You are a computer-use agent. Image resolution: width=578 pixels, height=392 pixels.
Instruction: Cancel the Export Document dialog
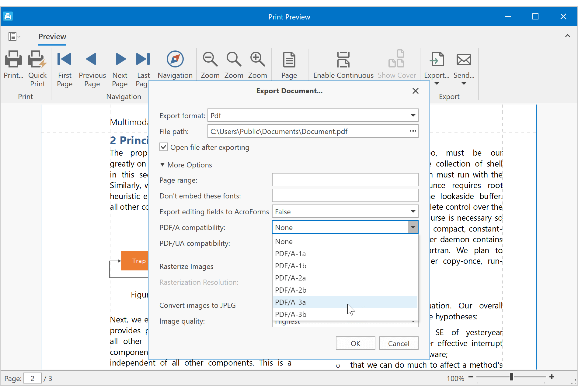[399, 343]
